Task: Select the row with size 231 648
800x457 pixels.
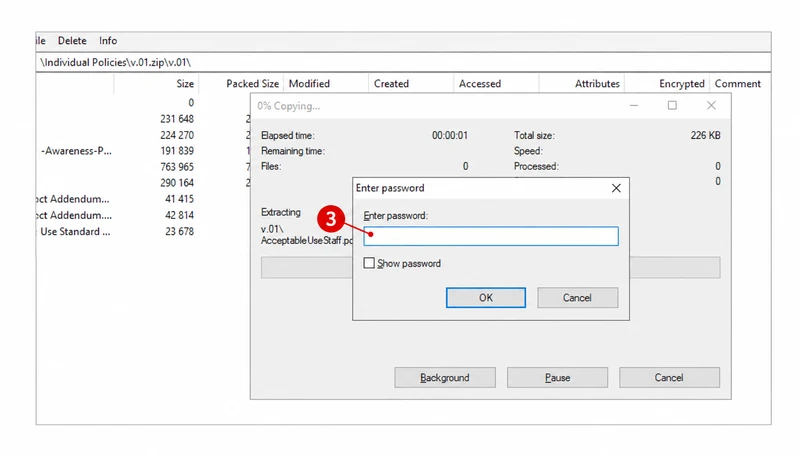Action: tap(143, 119)
